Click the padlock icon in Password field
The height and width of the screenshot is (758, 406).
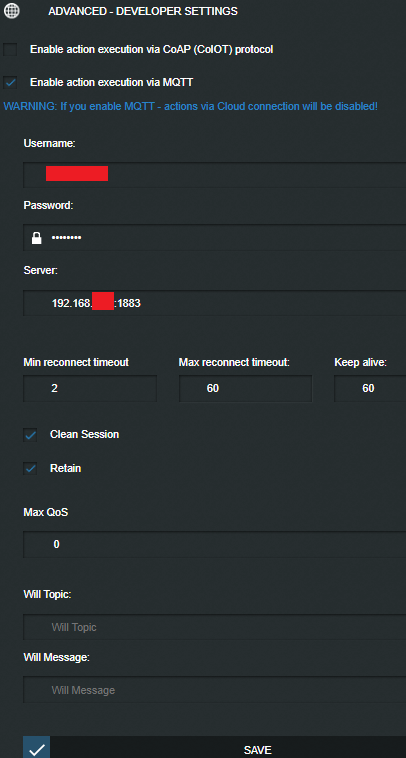pos(36,238)
